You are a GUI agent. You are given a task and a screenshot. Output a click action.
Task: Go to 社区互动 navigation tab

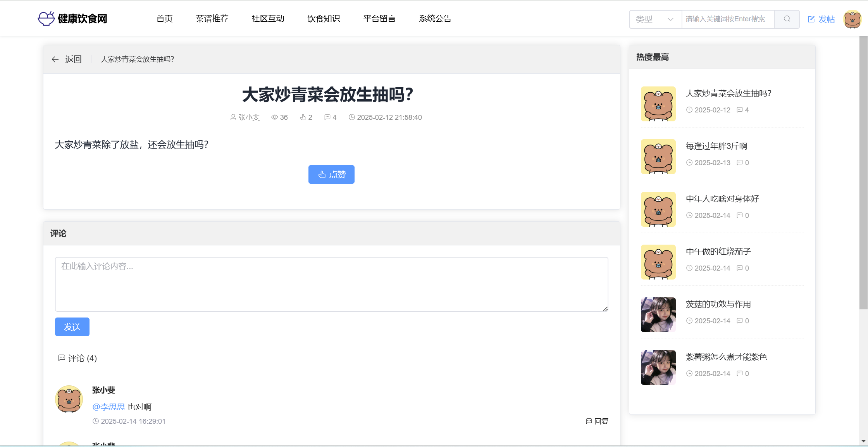tap(268, 19)
